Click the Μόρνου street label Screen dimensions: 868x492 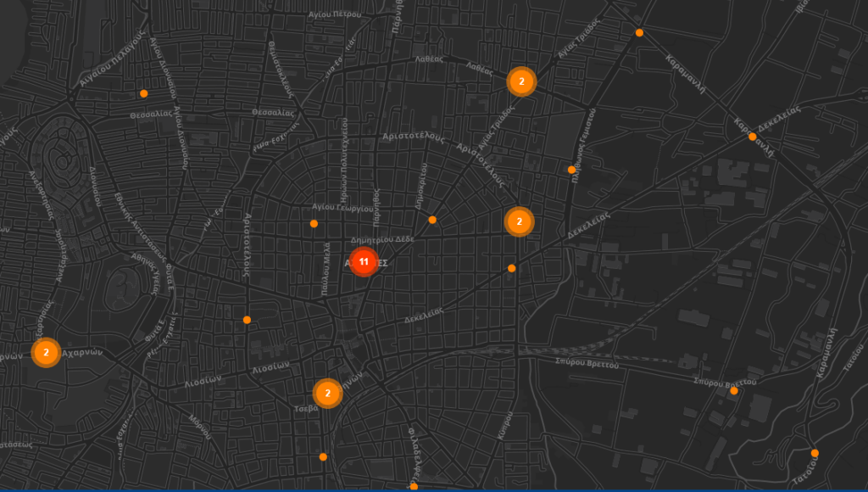(x=200, y=428)
